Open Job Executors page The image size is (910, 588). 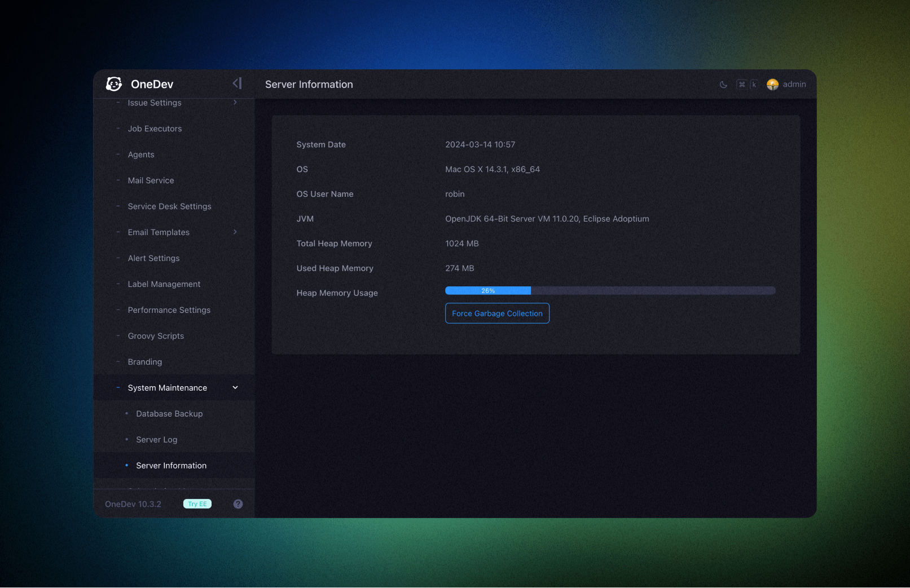pyautogui.click(x=155, y=129)
